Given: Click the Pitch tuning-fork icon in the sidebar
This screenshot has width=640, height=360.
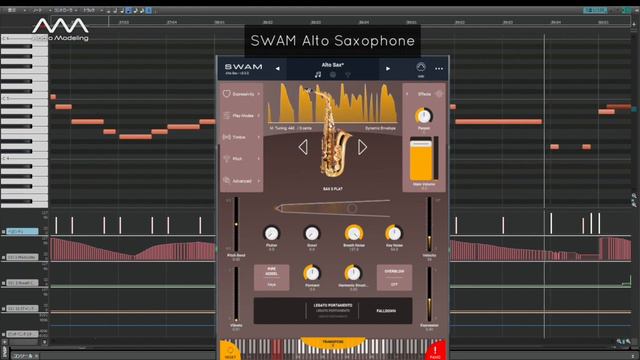Looking at the screenshot, I should 227,159.
